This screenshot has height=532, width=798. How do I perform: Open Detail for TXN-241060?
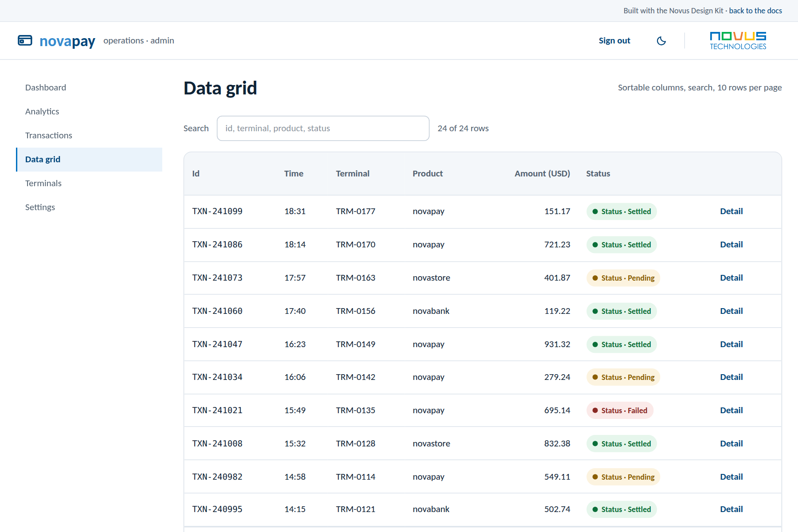click(731, 311)
